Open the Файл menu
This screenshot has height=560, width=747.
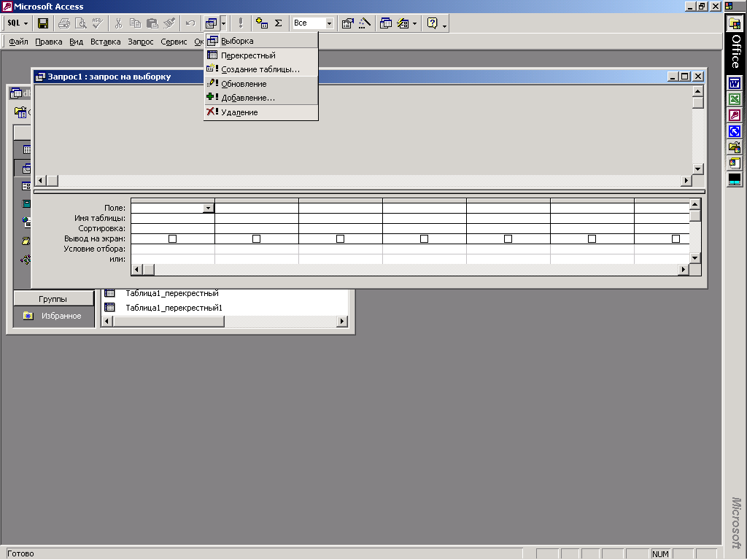[18, 42]
